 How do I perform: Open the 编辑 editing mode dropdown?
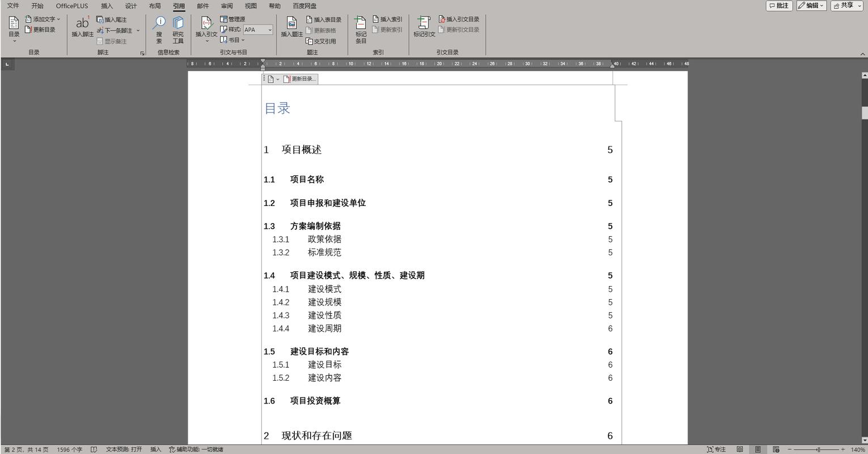point(811,6)
